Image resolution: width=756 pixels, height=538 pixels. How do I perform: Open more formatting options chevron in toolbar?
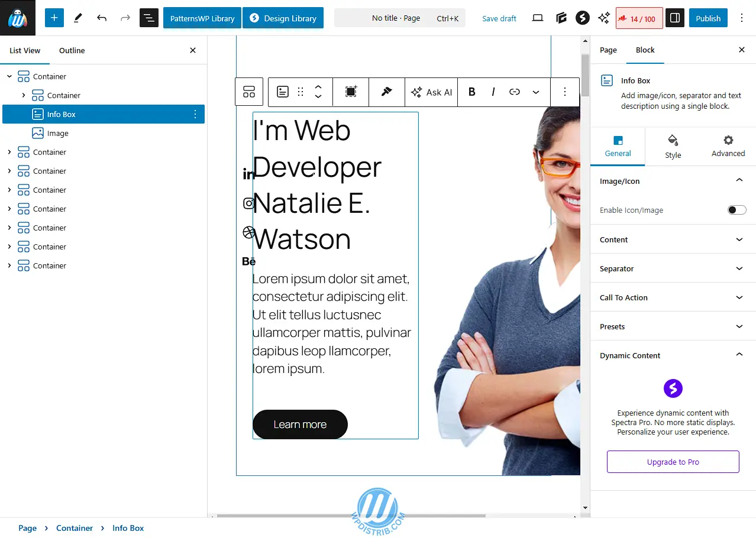point(536,92)
